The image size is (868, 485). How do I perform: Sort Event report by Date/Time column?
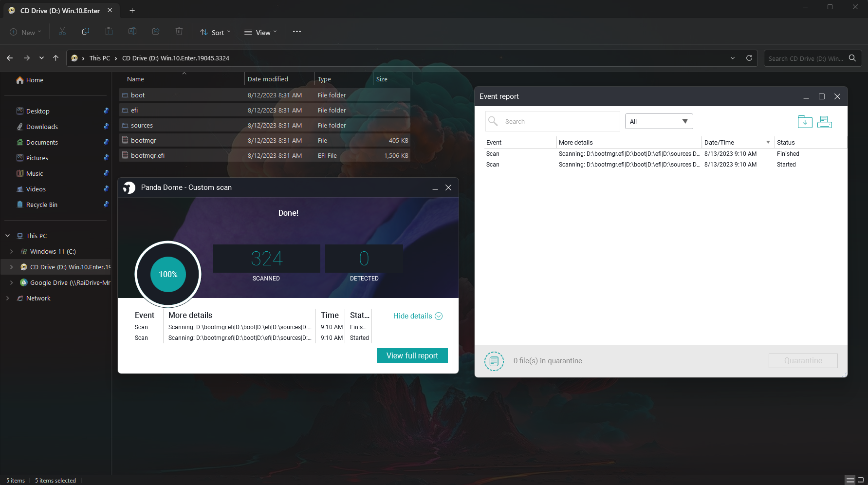(738, 142)
